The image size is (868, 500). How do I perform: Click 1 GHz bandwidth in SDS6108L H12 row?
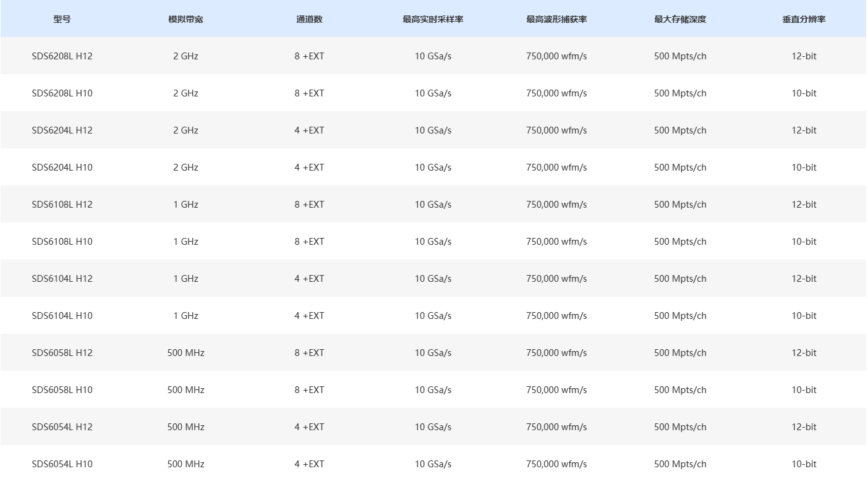pos(185,205)
